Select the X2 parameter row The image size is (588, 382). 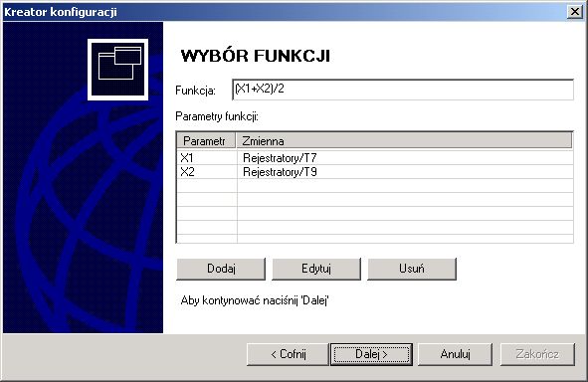(x=375, y=172)
